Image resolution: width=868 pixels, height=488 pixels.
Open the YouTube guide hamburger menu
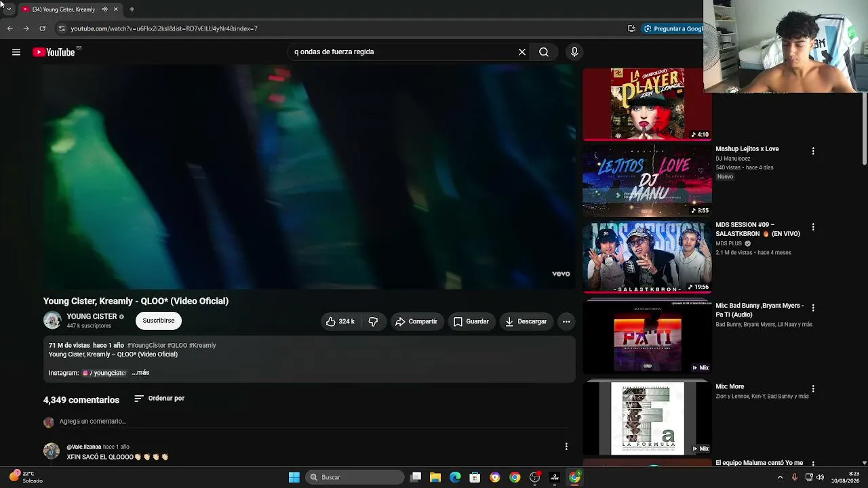pyautogui.click(x=16, y=52)
